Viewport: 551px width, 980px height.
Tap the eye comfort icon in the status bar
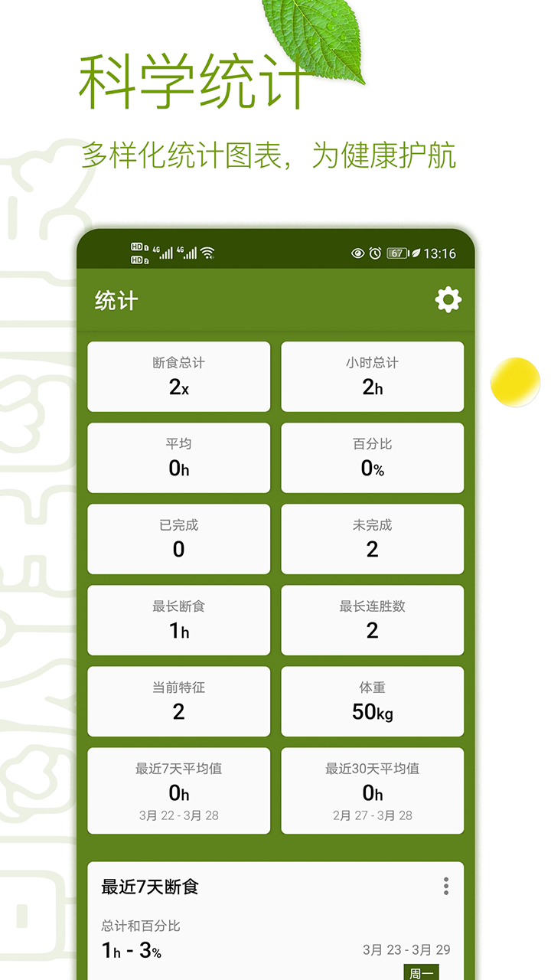(x=357, y=253)
